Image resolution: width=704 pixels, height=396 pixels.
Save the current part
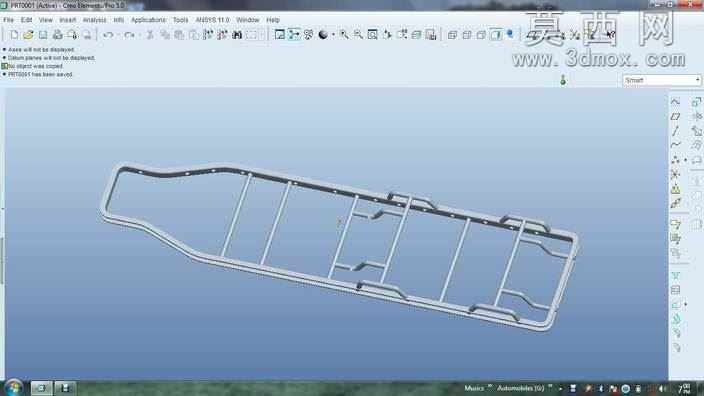point(43,35)
